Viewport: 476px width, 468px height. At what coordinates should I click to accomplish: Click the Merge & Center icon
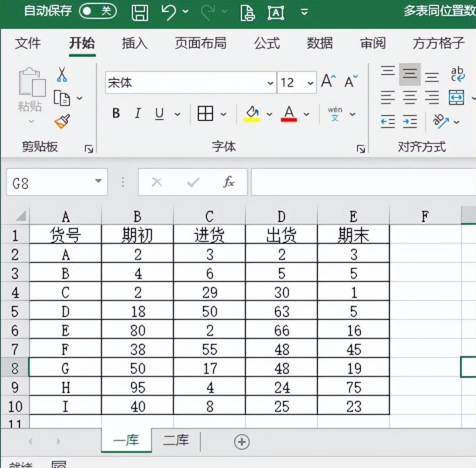(x=457, y=97)
